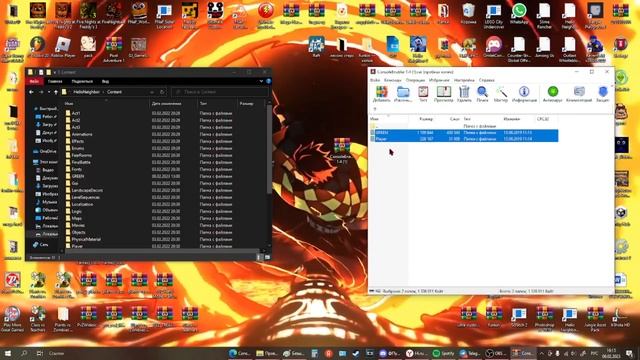The height and width of the screenshot is (360, 640).
Task: Select the GREEN folder row in WinRAR
Action: [x=464, y=133]
